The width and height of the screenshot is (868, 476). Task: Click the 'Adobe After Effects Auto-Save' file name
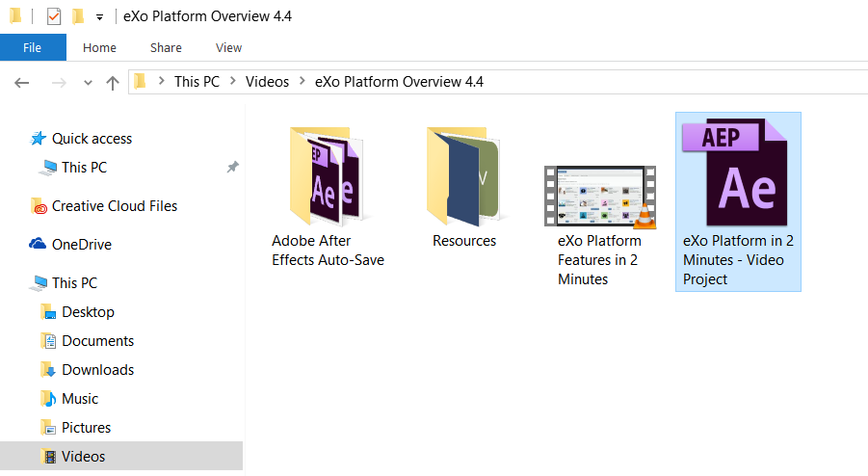[x=328, y=251]
